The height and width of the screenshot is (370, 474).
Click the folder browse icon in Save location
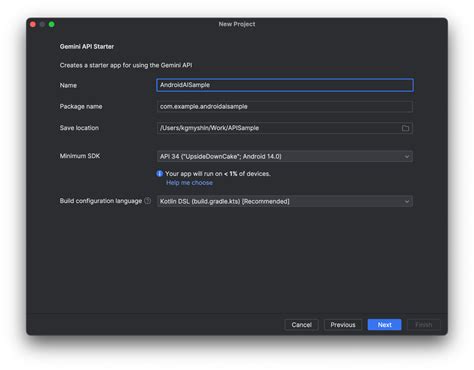[x=405, y=128]
